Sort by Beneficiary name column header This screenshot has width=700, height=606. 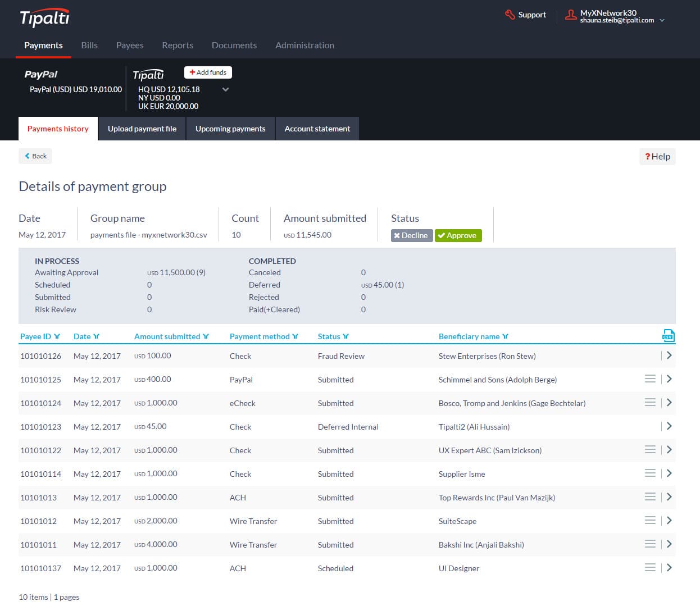(469, 336)
